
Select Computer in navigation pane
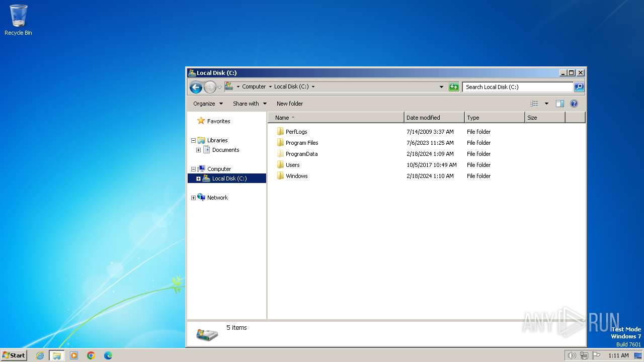point(219,169)
